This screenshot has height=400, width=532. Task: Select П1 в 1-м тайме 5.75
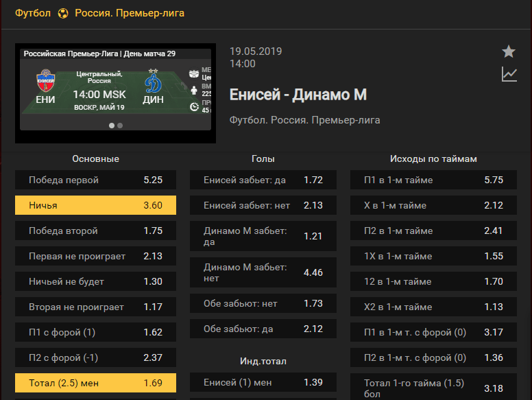(x=433, y=180)
